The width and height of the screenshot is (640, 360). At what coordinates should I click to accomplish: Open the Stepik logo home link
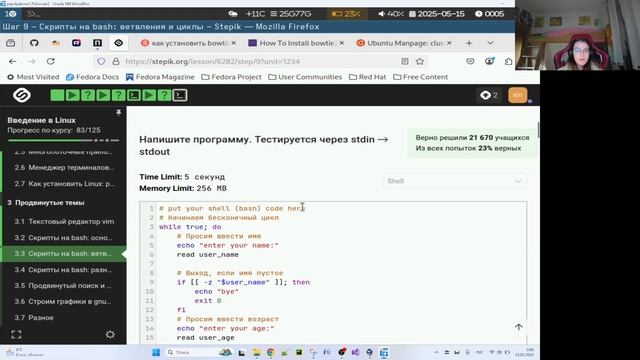pyautogui.click(x=22, y=95)
